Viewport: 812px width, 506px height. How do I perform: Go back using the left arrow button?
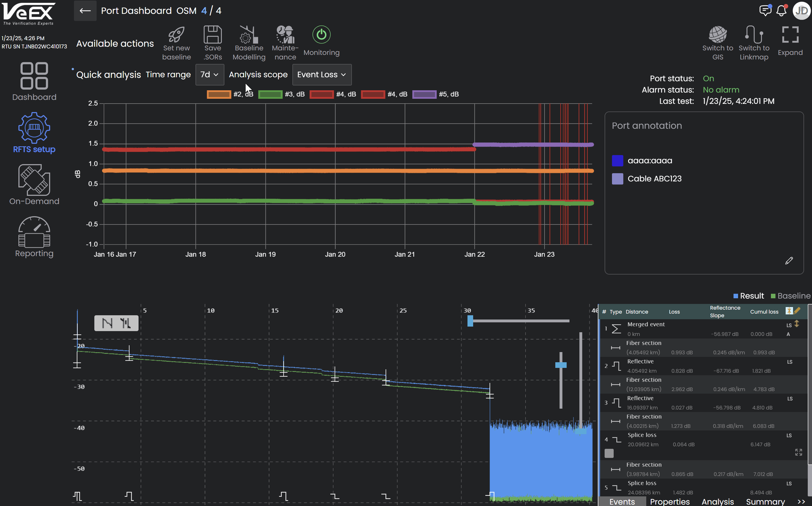pyautogui.click(x=85, y=11)
